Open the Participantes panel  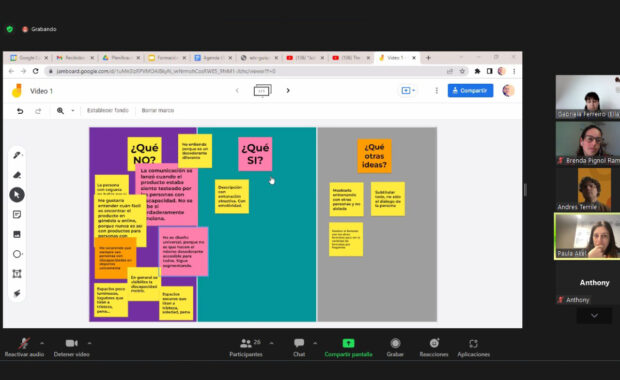246,347
